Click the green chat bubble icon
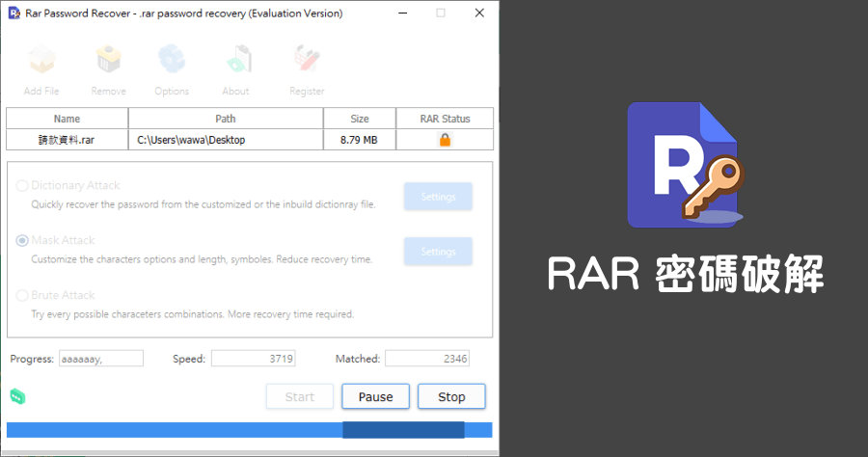 point(17,396)
